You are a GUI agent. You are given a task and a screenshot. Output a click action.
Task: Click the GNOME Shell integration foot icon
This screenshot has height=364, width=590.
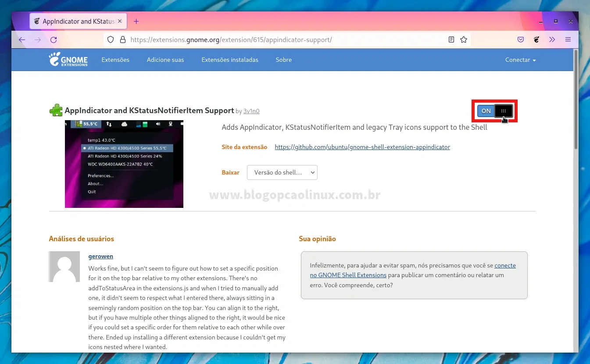coord(536,39)
